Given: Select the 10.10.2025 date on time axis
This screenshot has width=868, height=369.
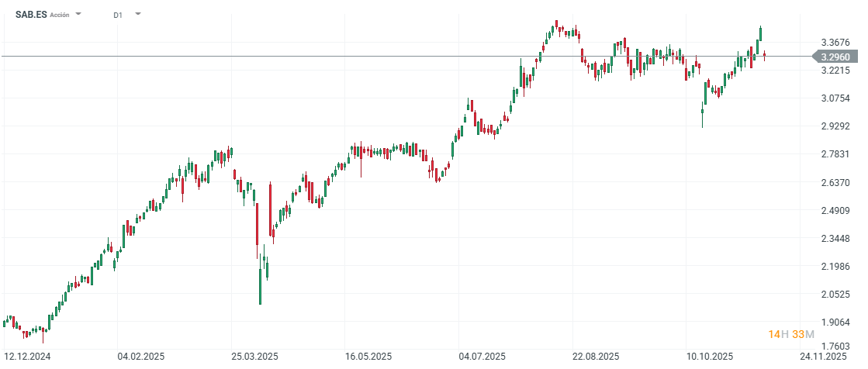Looking at the screenshot, I should (x=710, y=357).
